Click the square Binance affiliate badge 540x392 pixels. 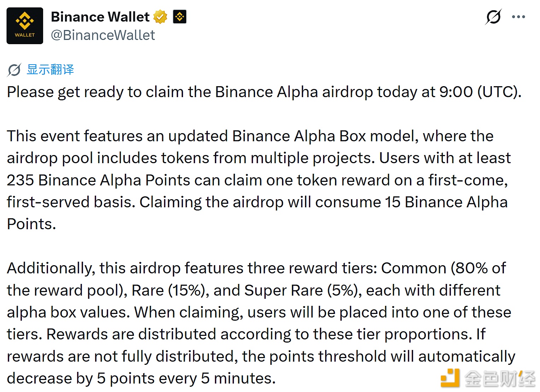[x=180, y=17]
